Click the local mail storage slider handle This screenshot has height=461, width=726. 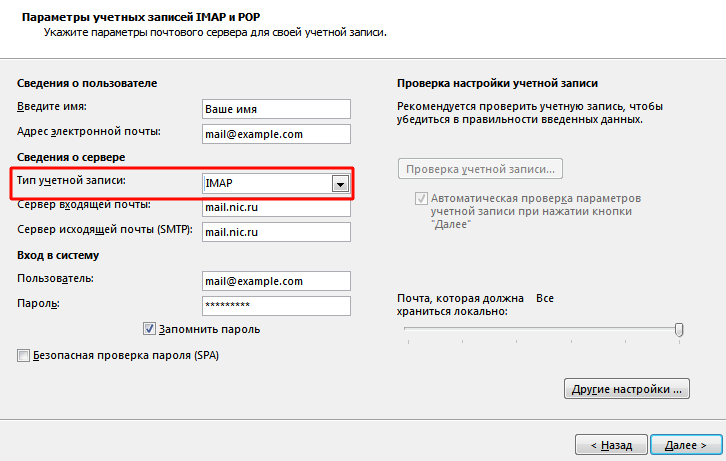679,330
